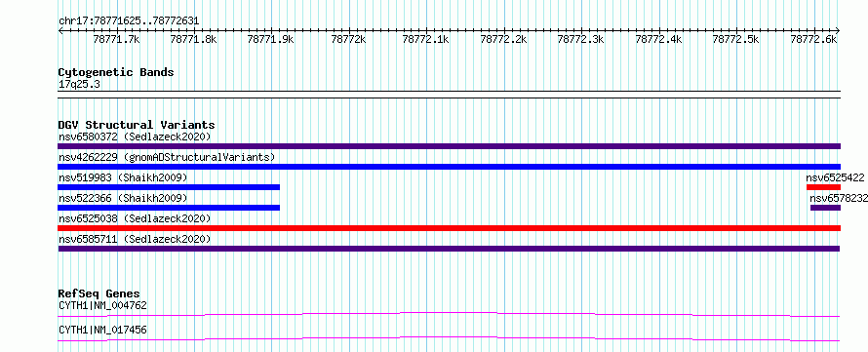Click the 78772.5k ruler tick label

point(736,40)
